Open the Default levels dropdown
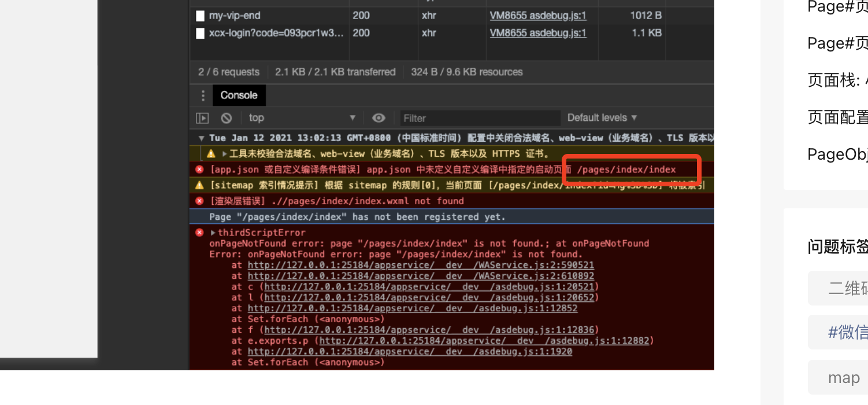The height and width of the screenshot is (405, 868). click(x=602, y=117)
